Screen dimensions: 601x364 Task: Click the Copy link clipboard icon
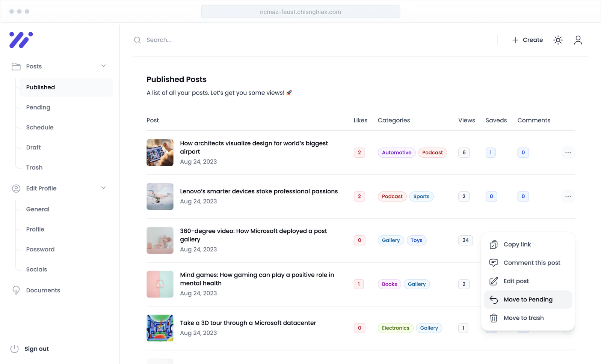494,244
